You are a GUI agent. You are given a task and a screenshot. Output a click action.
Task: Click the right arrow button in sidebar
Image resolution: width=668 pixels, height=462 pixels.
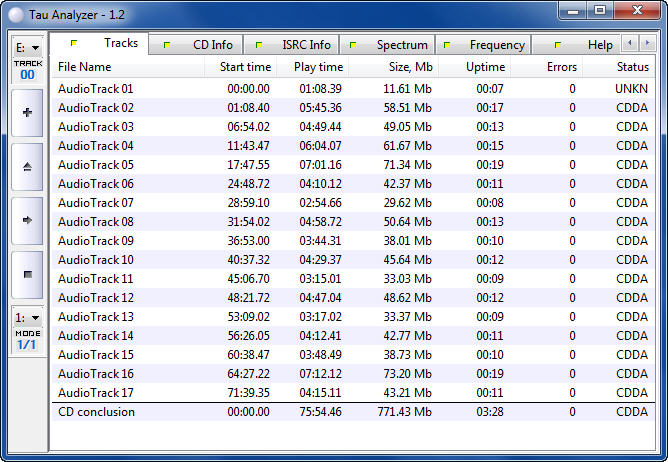coord(27,220)
